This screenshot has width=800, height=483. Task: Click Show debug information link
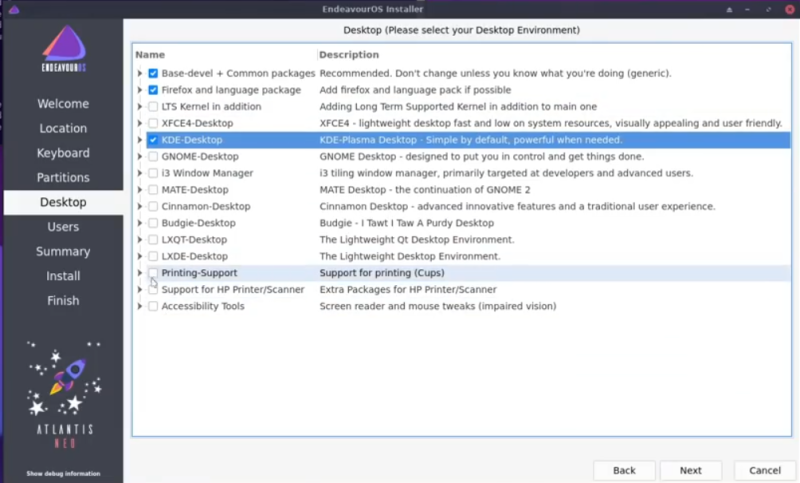click(x=62, y=473)
